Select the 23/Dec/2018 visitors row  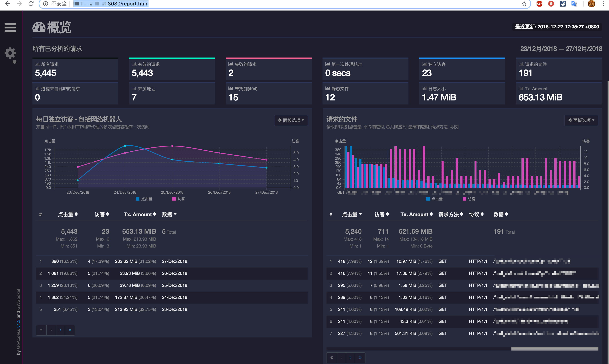(x=172, y=309)
